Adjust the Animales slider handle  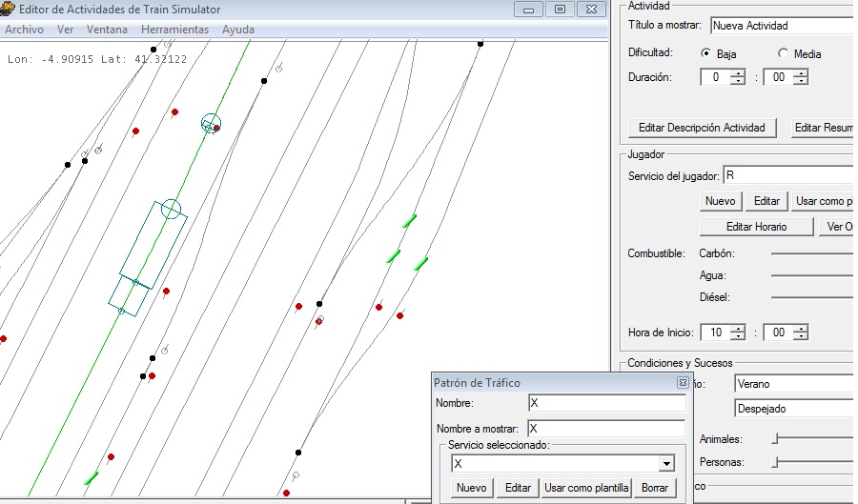[x=775, y=438]
